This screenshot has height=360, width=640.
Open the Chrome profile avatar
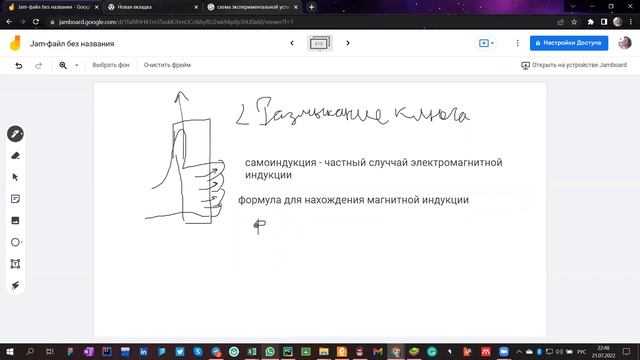point(618,22)
